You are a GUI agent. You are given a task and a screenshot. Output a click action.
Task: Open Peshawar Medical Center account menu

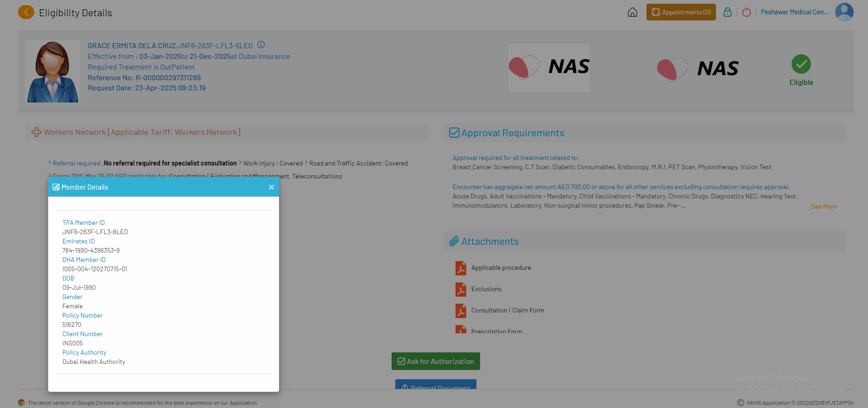[794, 12]
